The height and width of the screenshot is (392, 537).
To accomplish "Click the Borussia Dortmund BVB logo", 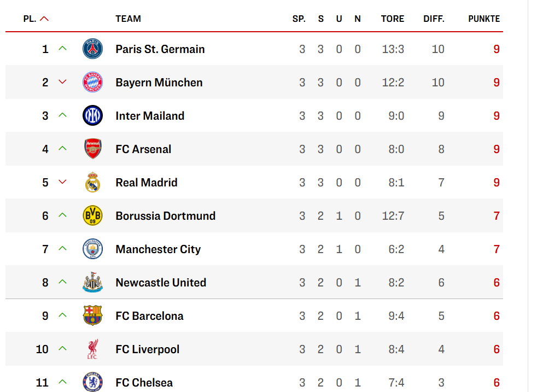I will click(x=92, y=216).
